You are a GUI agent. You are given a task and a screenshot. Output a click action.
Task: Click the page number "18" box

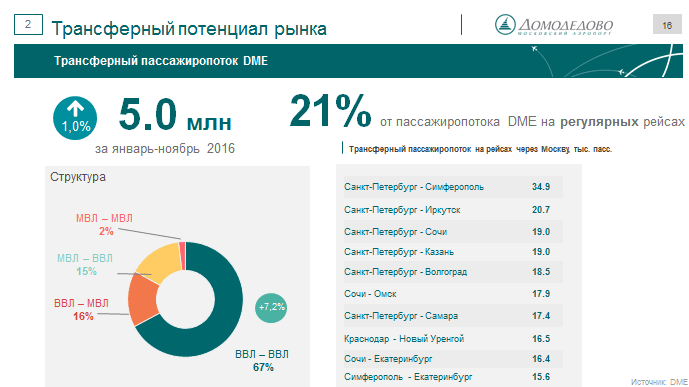(x=667, y=25)
